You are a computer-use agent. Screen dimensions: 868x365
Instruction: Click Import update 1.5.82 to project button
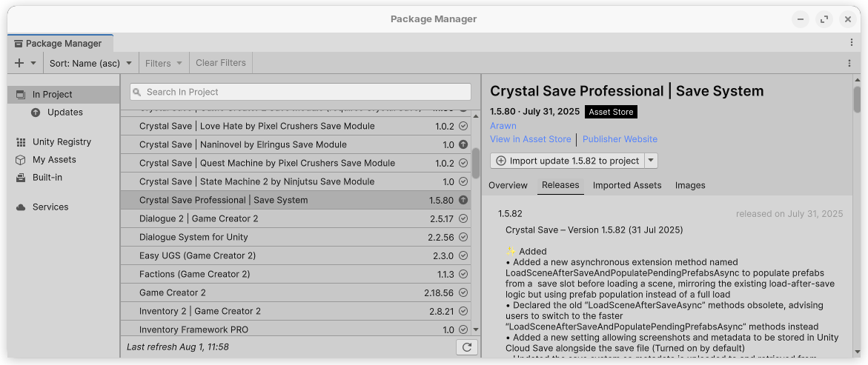[x=567, y=161]
